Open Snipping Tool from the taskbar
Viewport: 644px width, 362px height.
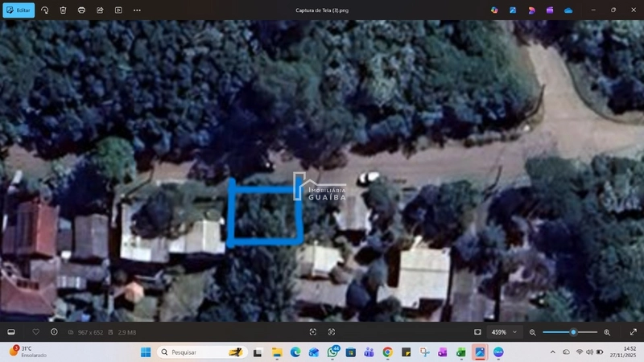424,352
